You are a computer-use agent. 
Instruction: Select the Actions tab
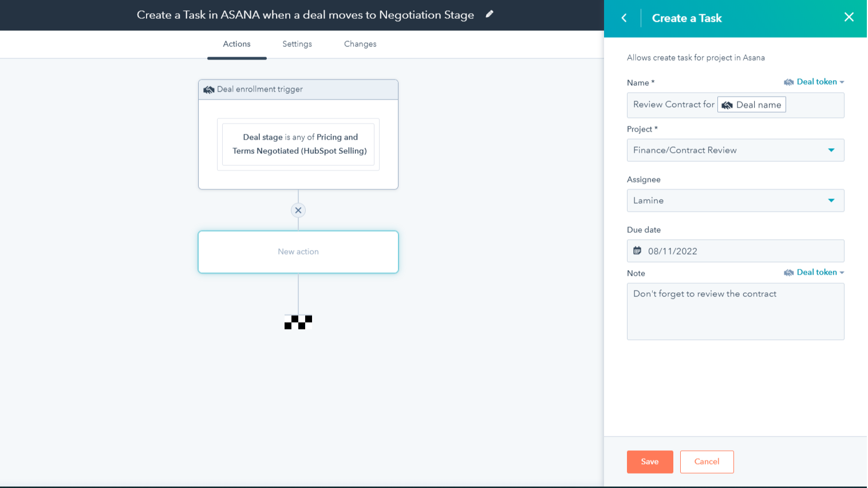coord(236,44)
